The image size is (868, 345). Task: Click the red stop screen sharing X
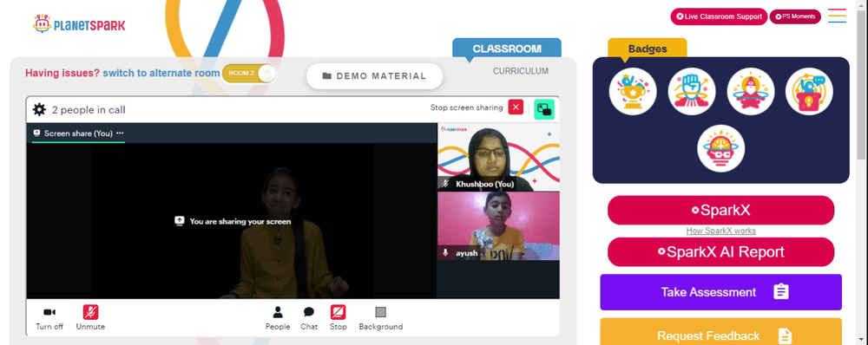pos(516,107)
